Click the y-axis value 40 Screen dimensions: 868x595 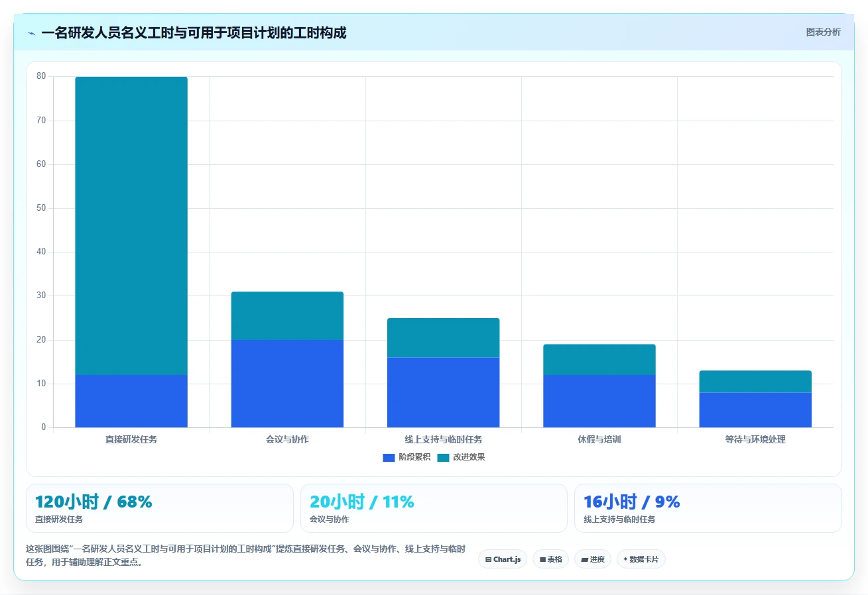point(41,252)
